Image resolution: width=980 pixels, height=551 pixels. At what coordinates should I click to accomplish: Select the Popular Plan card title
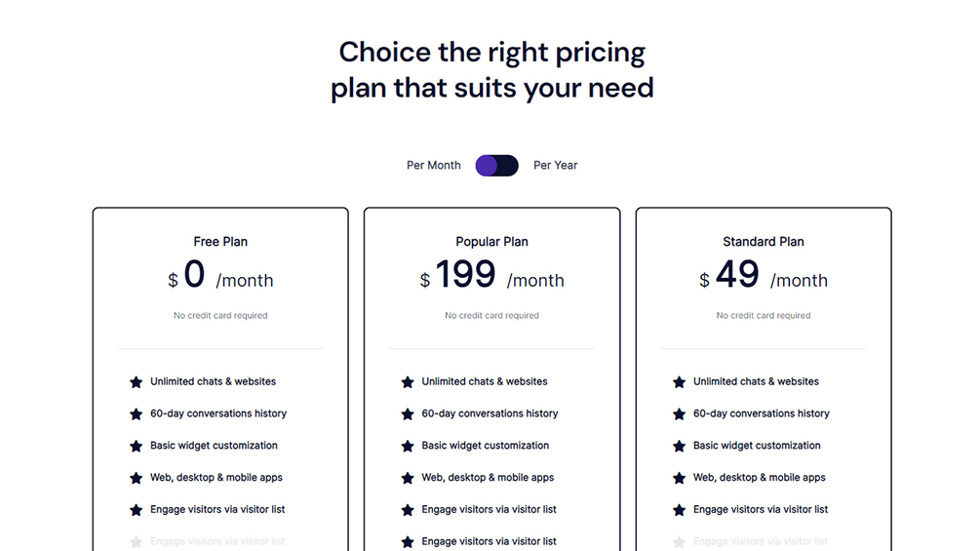(491, 242)
